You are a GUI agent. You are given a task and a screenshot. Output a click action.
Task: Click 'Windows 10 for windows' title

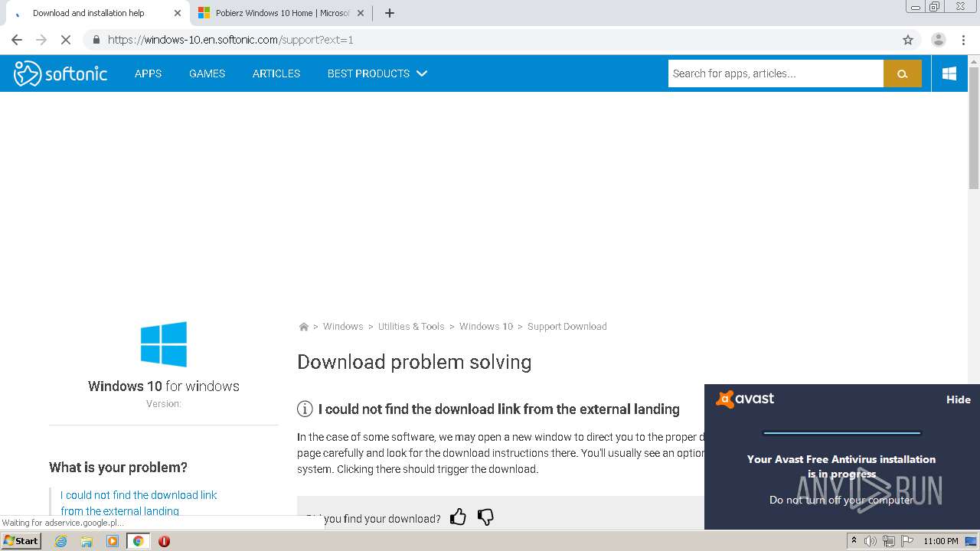click(x=164, y=386)
